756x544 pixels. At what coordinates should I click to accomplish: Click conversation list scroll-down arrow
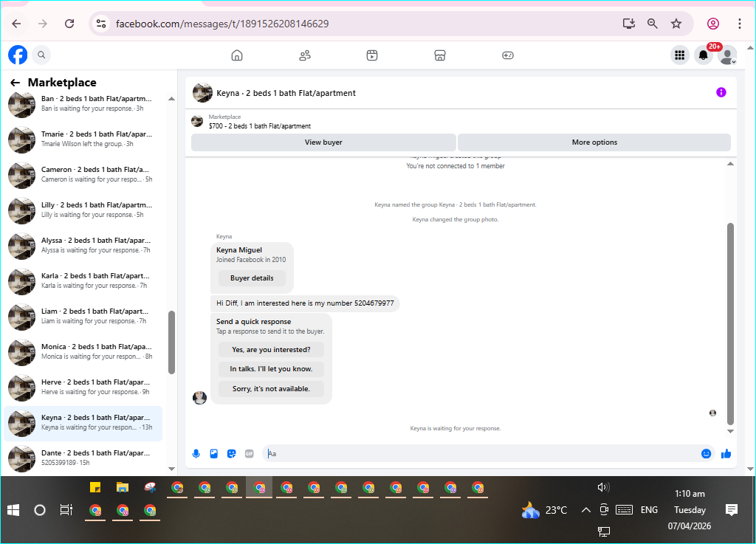171,469
